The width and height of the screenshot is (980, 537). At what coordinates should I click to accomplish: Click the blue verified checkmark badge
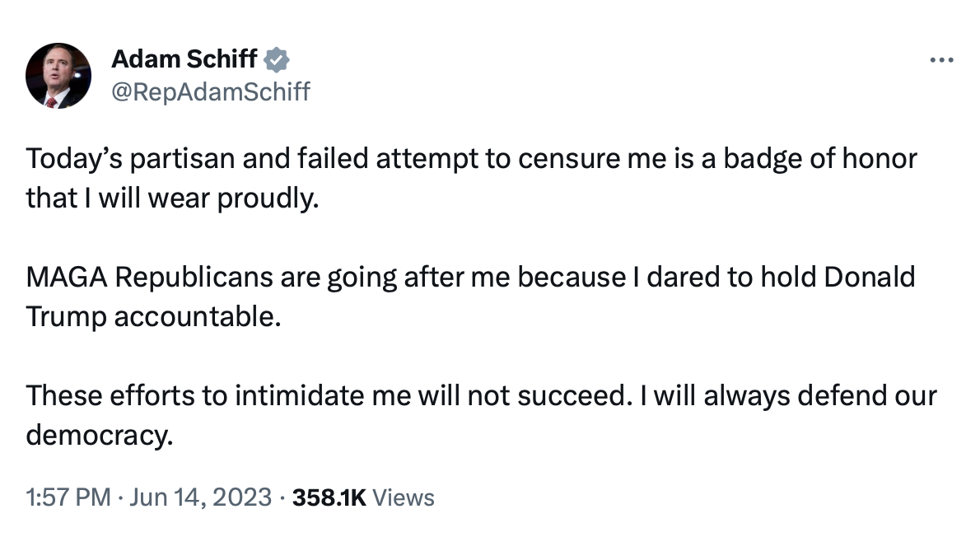pos(276,60)
